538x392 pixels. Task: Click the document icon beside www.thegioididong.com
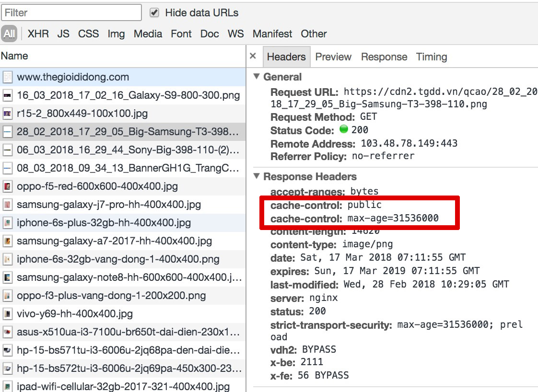tap(7, 77)
